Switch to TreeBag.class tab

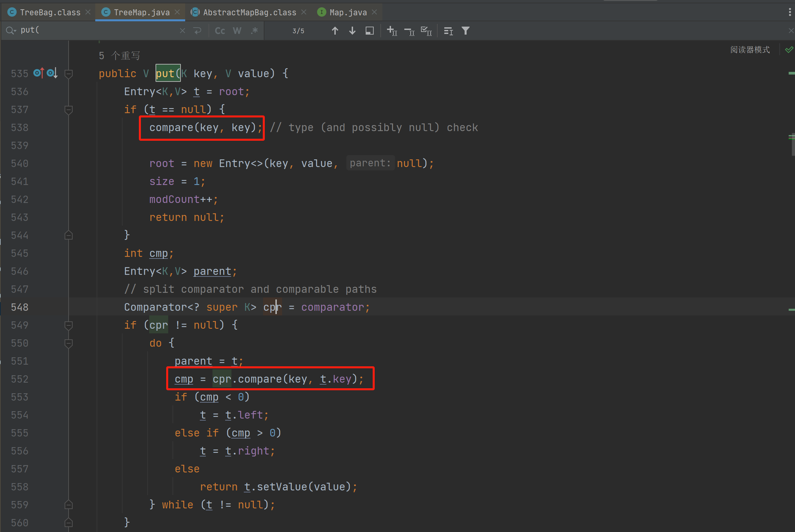tap(50, 13)
